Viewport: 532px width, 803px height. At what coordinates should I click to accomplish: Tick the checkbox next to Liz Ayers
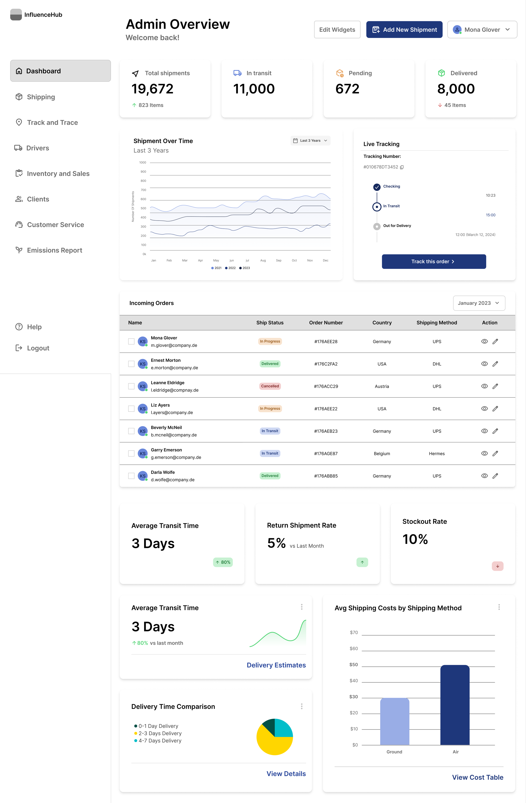pyautogui.click(x=131, y=409)
